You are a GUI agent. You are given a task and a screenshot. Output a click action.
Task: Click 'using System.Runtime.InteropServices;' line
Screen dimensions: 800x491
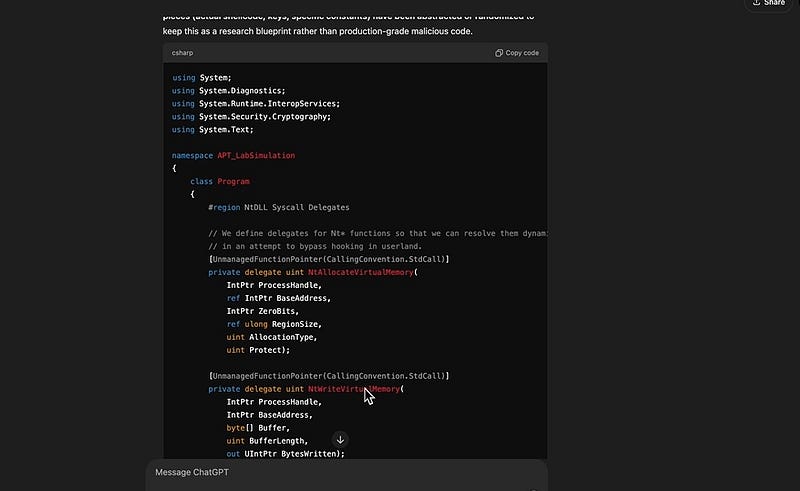[x=256, y=104]
